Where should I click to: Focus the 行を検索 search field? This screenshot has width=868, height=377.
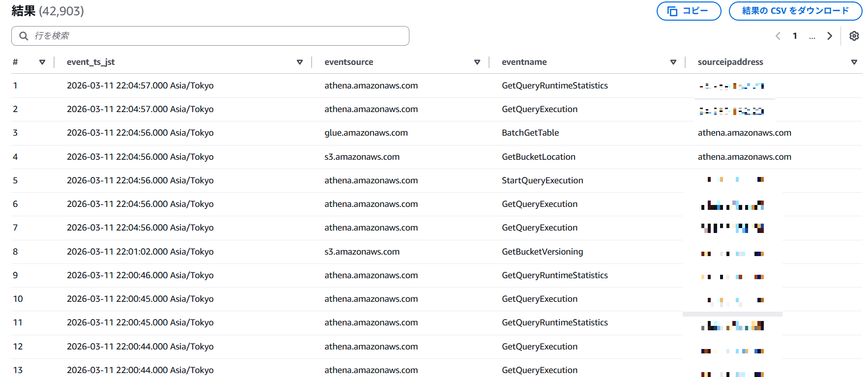click(216, 36)
